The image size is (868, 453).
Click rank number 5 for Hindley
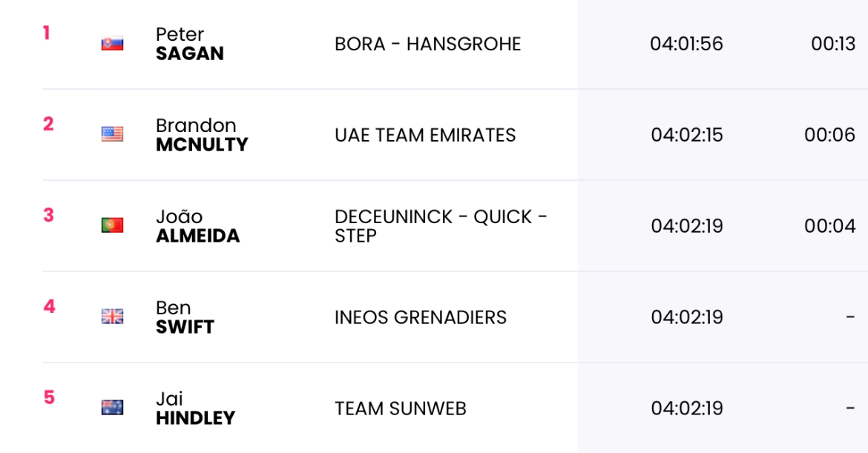(49, 397)
